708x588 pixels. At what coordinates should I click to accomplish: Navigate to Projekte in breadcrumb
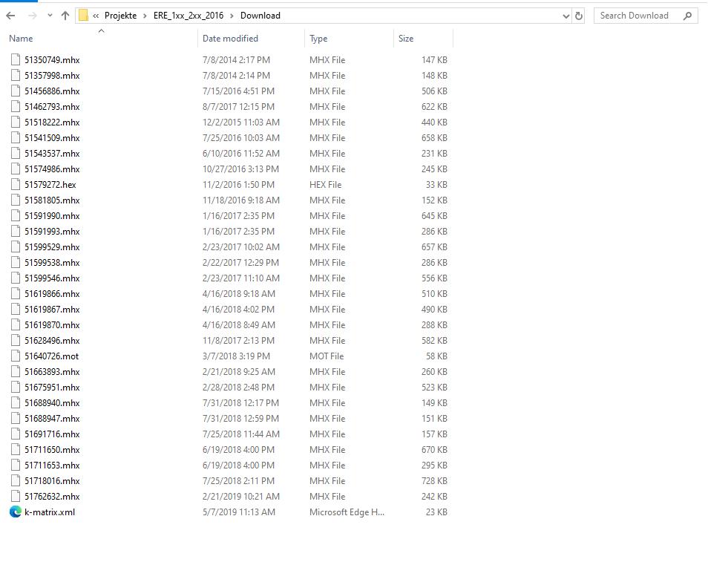[x=120, y=16]
